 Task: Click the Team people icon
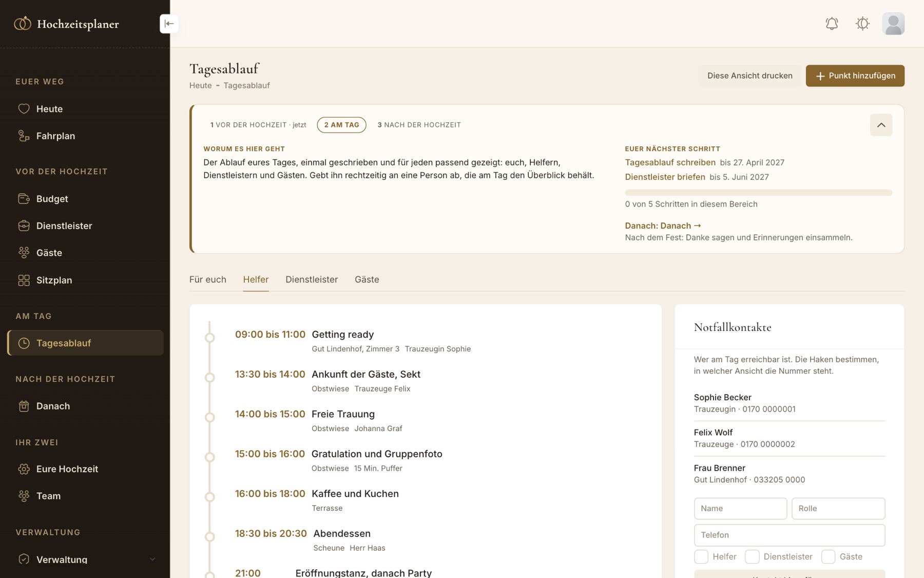[24, 496]
